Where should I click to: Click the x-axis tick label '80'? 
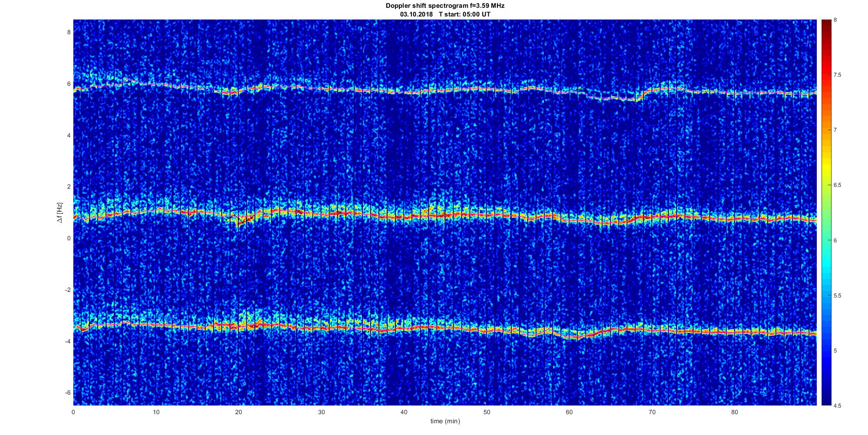click(735, 412)
